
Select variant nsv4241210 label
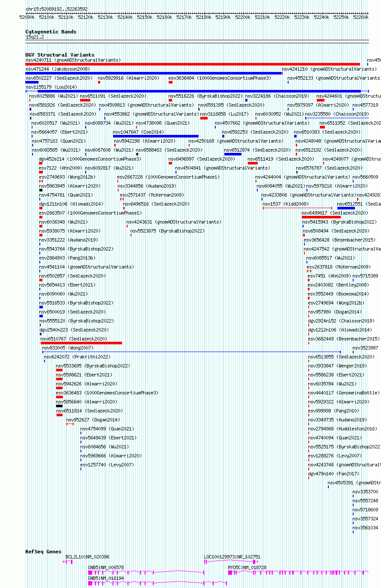click(x=329, y=69)
